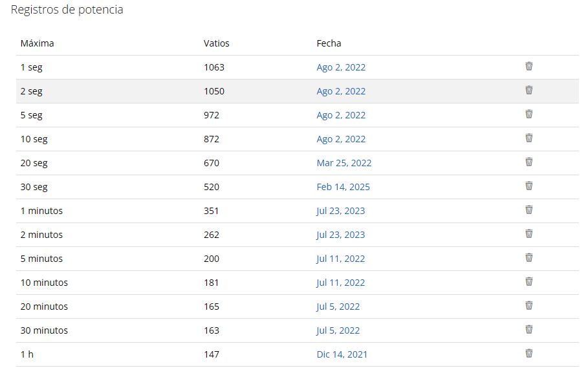The width and height of the screenshot is (588, 377).
Task: Trash the 30 seg power record
Action: tap(528, 186)
